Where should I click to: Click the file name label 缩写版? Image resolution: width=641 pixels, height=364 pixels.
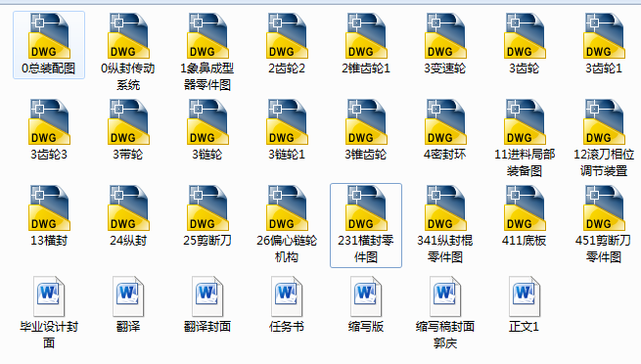point(366,327)
